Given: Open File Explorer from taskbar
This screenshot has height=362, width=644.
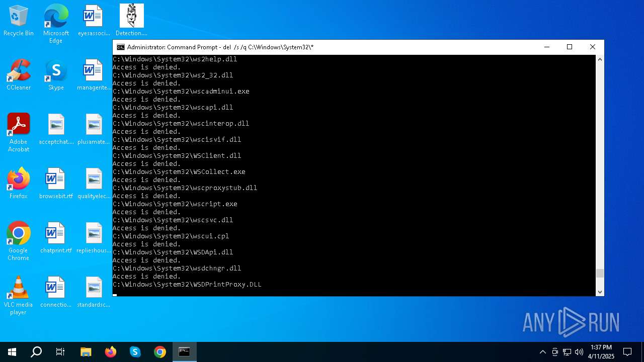Looking at the screenshot, I should pos(86,352).
